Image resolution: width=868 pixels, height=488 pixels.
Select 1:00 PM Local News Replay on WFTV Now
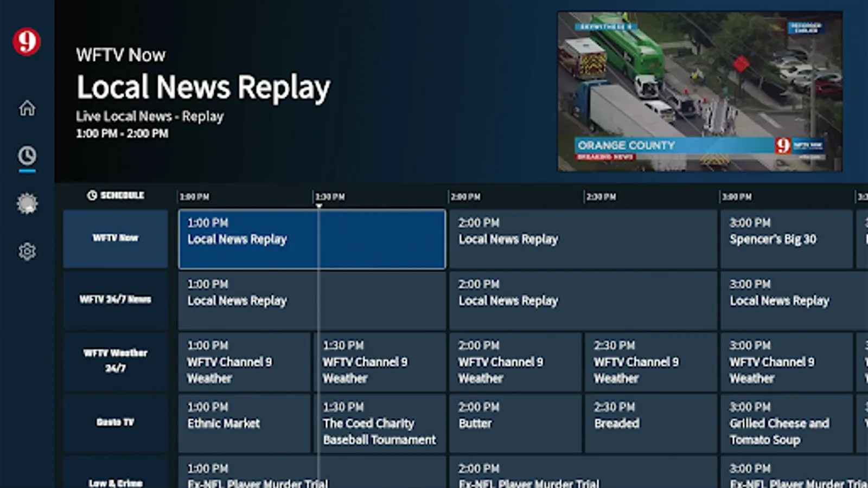[312, 239]
